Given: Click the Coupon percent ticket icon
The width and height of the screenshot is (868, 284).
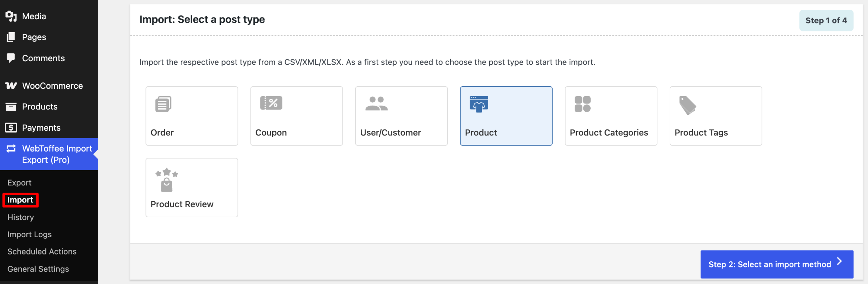Looking at the screenshot, I should (271, 103).
